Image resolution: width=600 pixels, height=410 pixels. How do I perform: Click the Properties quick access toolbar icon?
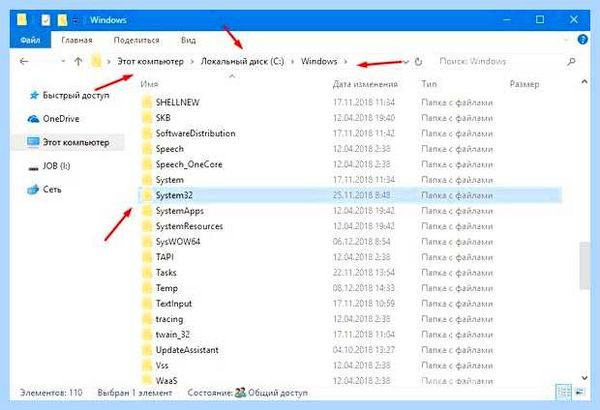point(46,20)
